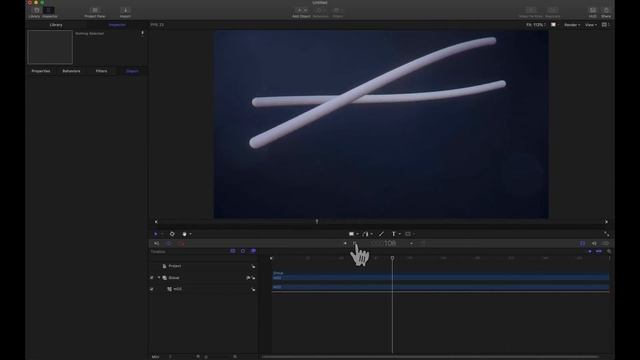Click the timeline playhead marker
This screenshot has height=360, width=640.
[x=392, y=258]
